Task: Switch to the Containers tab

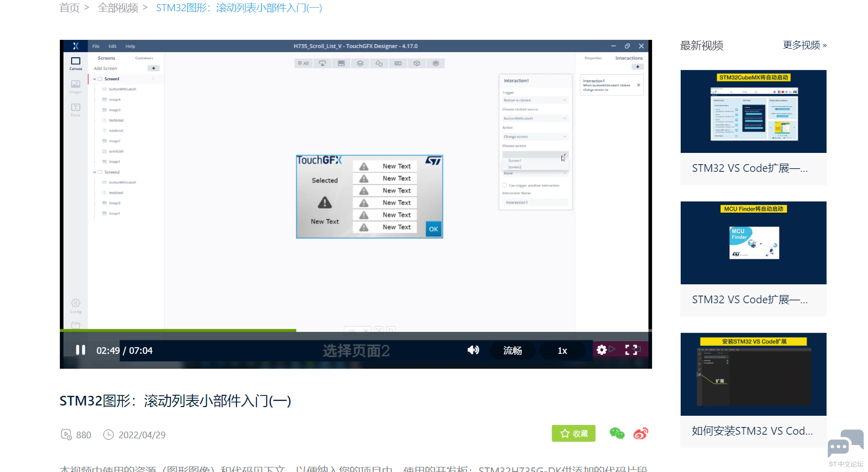Action: pyautogui.click(x=144, y=58)
